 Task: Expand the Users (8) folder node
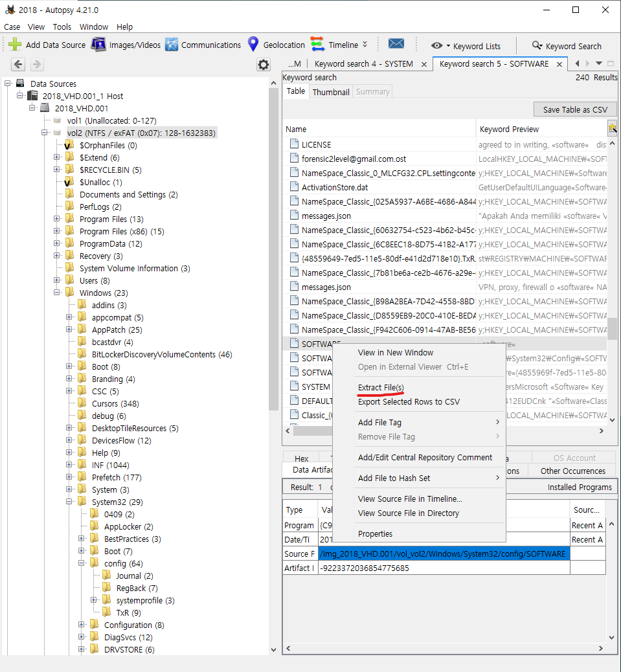(56, 280)
